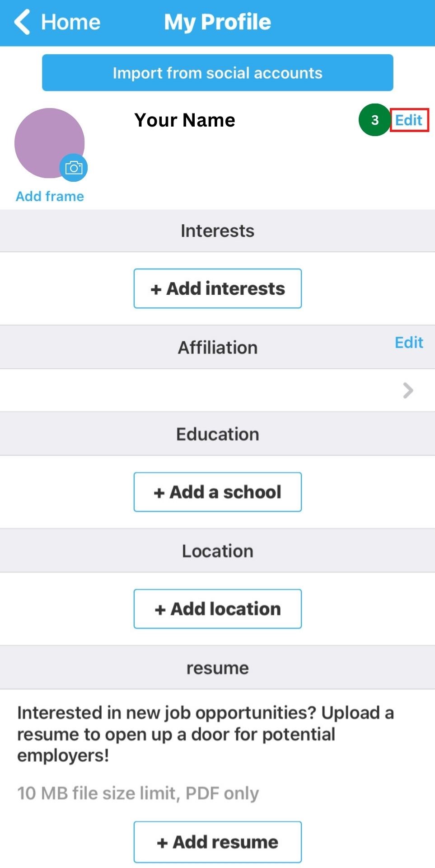Image resolution: width=435 pixels, height=868 pixels.
Task: Click Edit in the Affiliation header
Action: [x=409, y=343]
